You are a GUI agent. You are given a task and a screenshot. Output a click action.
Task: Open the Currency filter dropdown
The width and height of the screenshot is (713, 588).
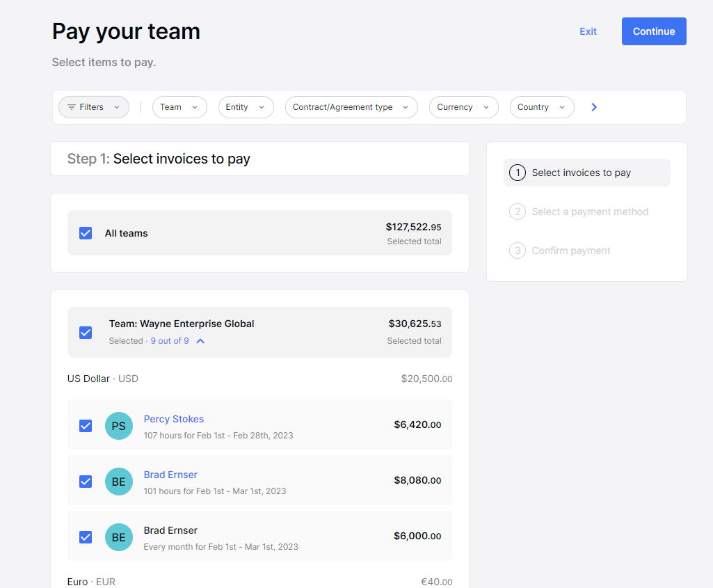[463, 107]
